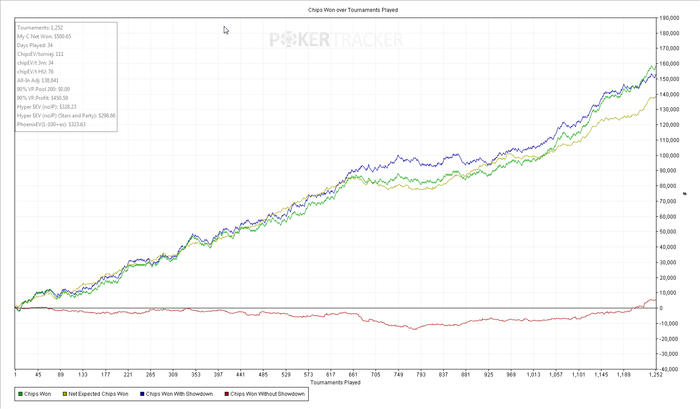Click the 'Days Played: 34' stat line

click(35, 46)
